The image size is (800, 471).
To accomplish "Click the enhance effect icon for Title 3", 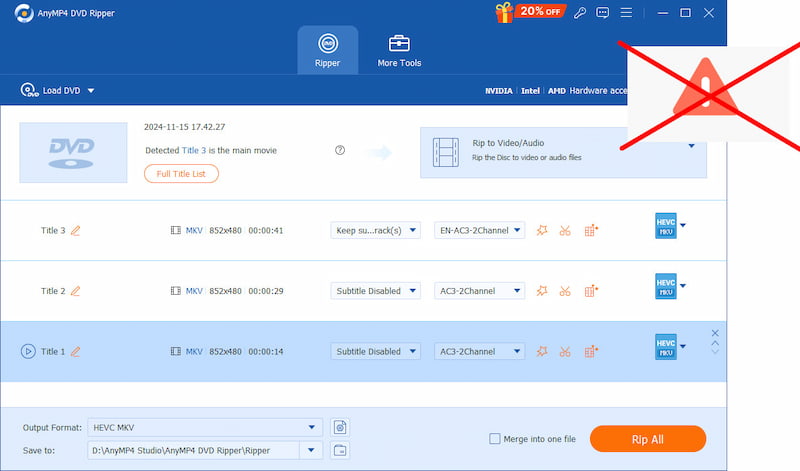I will [x=542, y=231].
